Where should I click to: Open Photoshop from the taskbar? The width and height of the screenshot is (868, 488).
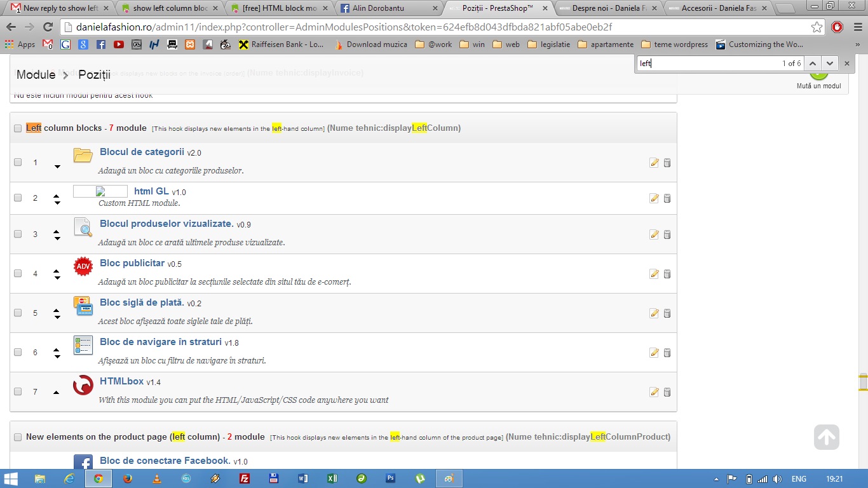tap(391, 478)
